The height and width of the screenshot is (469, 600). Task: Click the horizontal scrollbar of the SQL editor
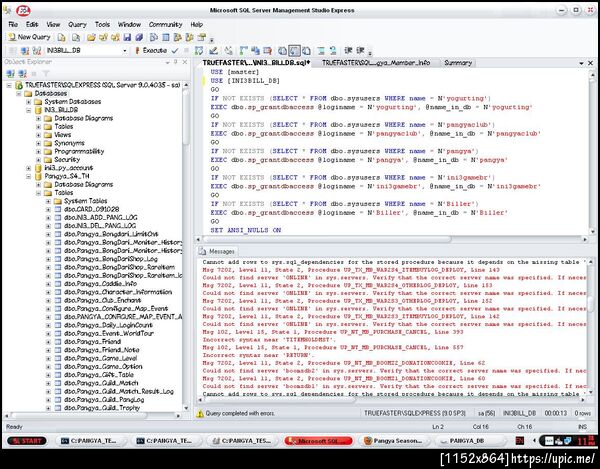click(x=327, y=239)
